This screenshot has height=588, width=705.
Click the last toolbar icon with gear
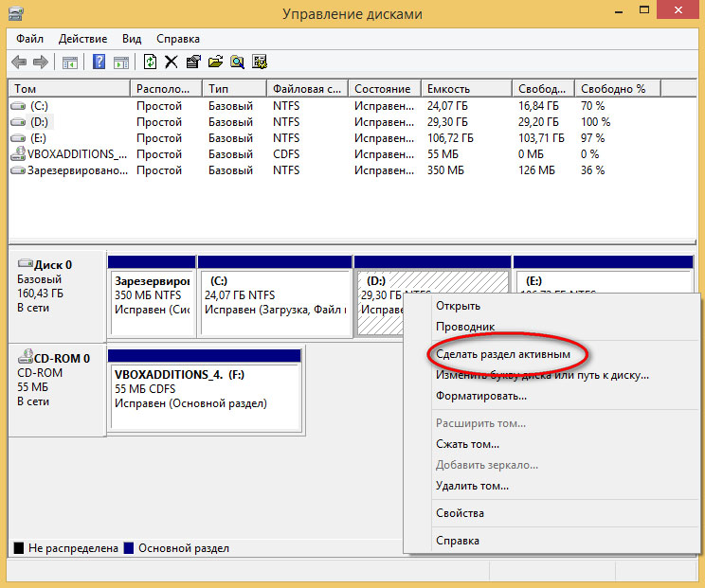259,62
